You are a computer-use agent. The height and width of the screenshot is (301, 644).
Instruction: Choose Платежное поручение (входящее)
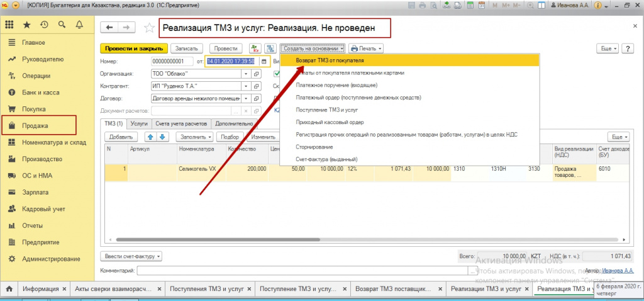tap(409, 85)
